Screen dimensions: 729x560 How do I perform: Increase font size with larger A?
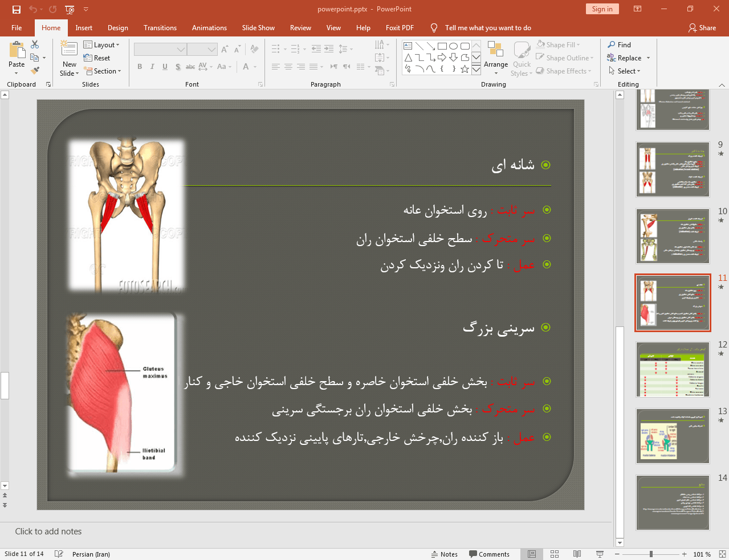(225, 50)
